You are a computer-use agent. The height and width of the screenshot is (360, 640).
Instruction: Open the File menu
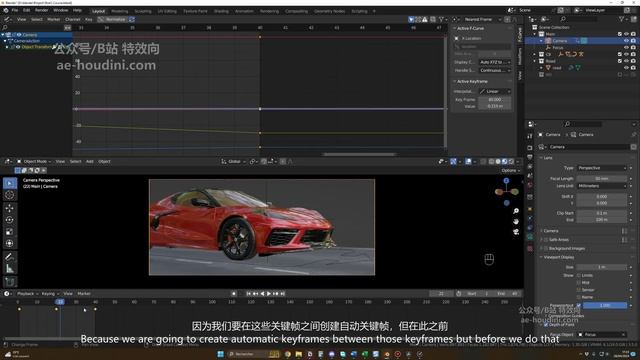[x=15, y=10]
